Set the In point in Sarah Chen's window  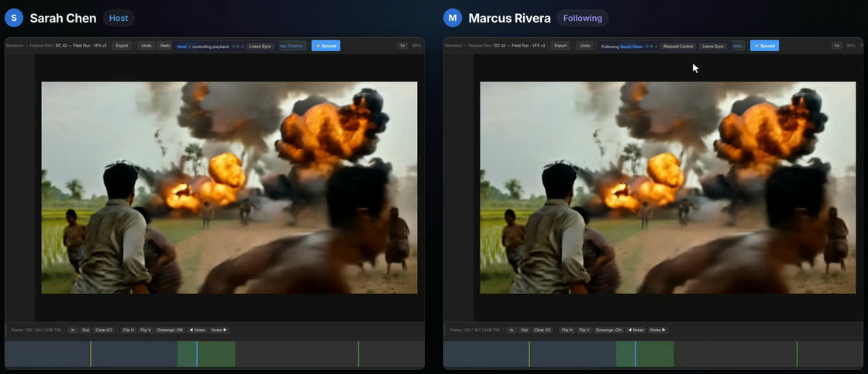pyautogui.click(x=73, y=331)
